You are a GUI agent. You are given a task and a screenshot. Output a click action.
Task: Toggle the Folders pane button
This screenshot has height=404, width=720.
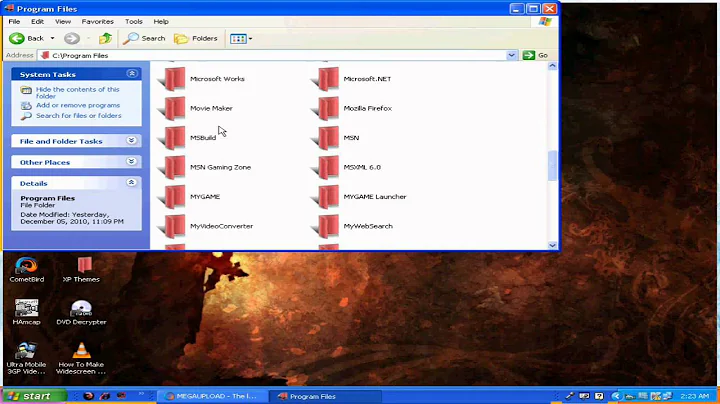(x=196, y=38)
